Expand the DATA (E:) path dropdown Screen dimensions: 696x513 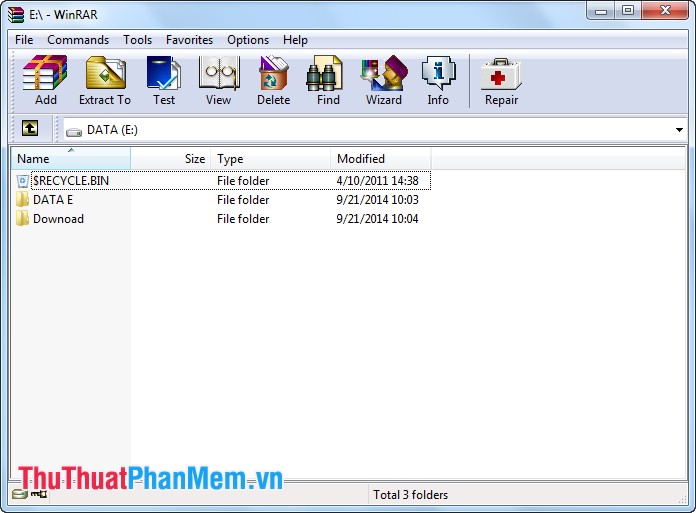point(679,130)
